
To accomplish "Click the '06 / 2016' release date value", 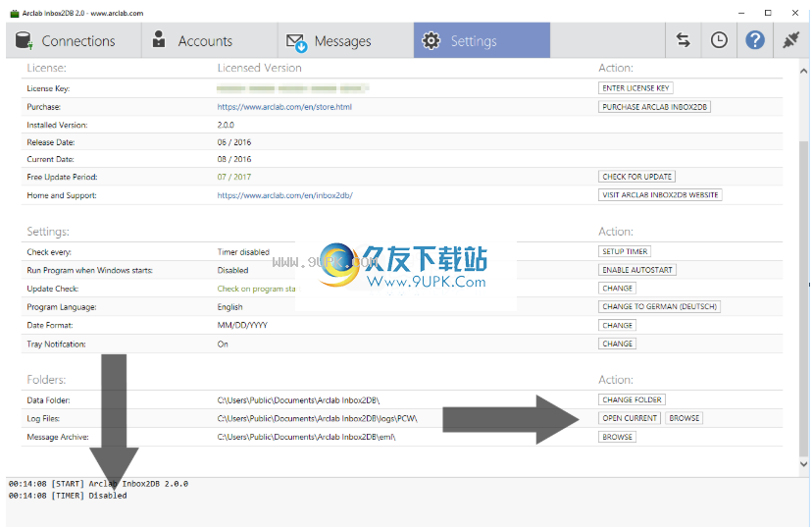I will [x=234, y=142].
